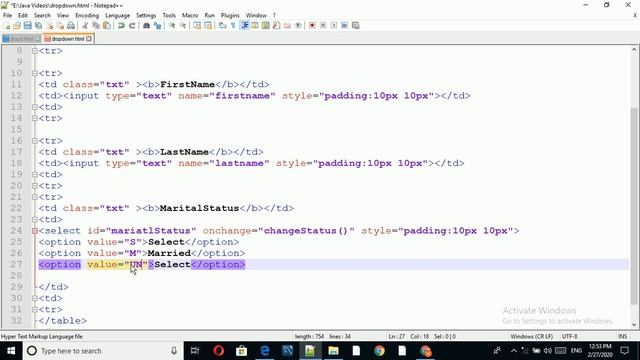
Task: Click the scrollbar up arrow in editor
Action: (634, 50)
